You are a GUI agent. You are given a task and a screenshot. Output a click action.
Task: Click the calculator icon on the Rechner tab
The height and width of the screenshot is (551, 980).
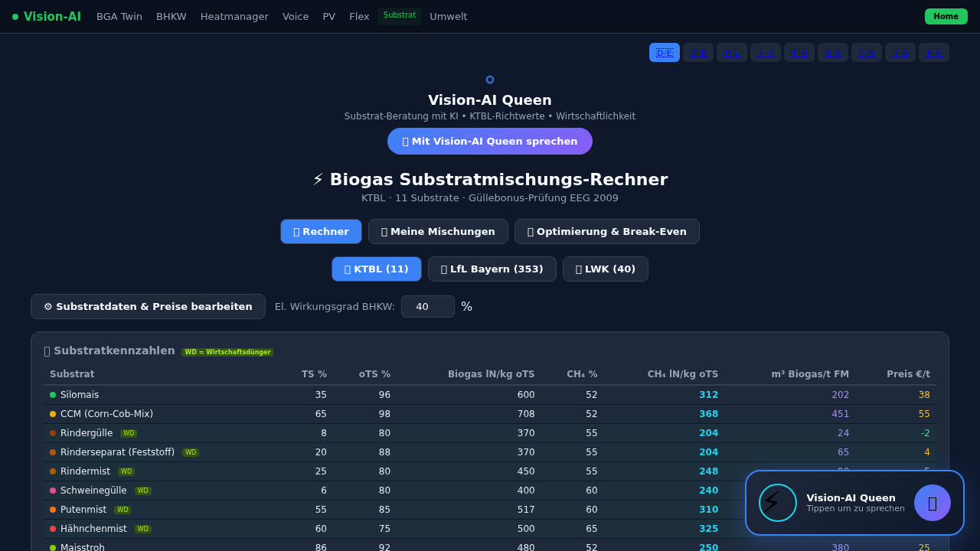coord(297,231)
